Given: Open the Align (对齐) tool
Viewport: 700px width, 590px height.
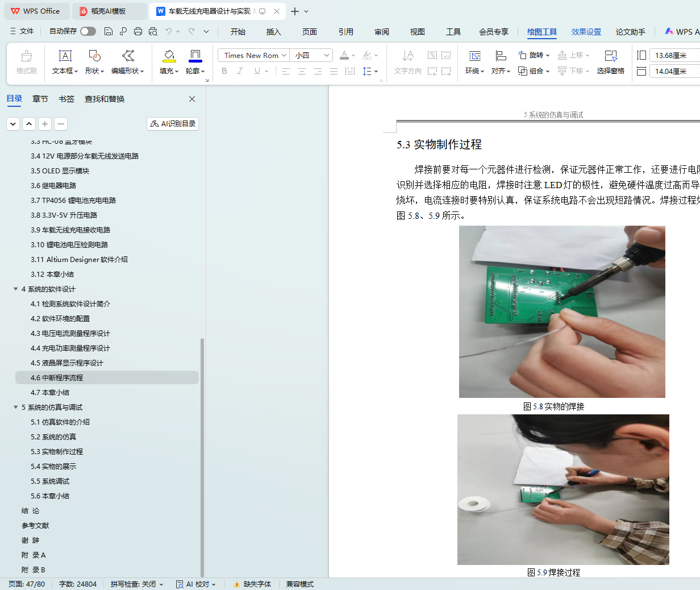Looking at the screenshot, I should 501,56.
